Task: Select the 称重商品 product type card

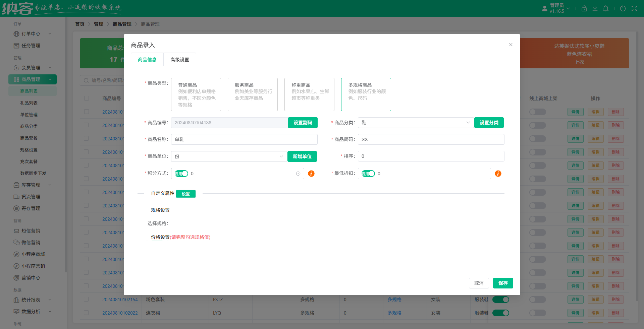Action: point(309,94)
